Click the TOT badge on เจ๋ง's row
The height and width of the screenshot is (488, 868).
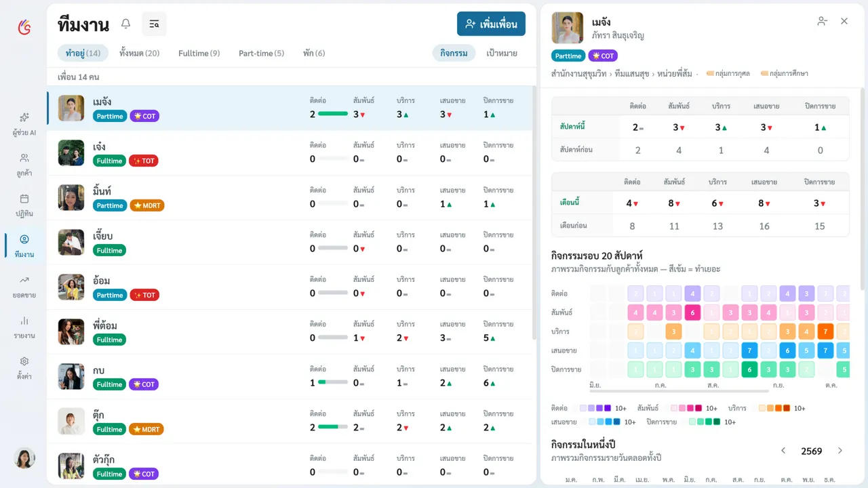(143, 161)
